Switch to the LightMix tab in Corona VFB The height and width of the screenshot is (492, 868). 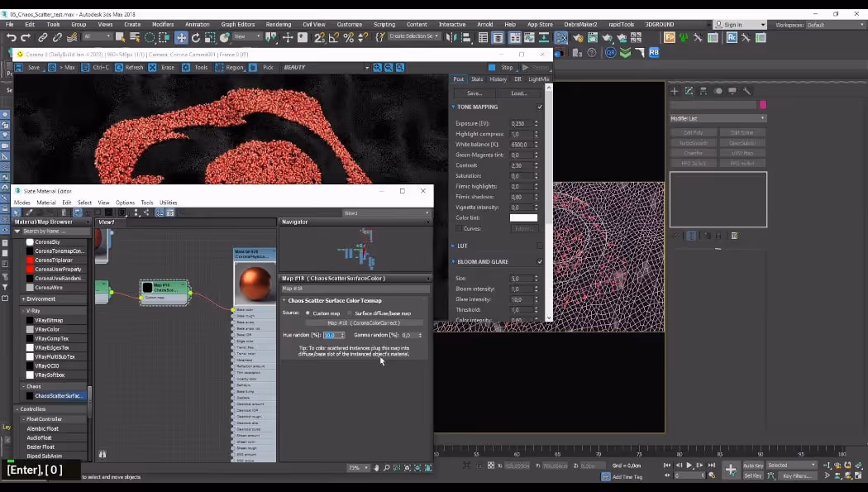point(539,79)
